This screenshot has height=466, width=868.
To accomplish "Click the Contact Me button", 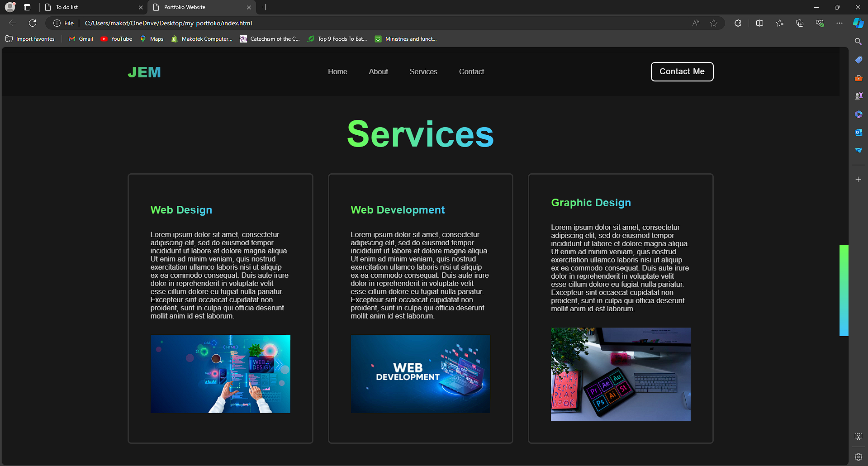I will point(682,71).
